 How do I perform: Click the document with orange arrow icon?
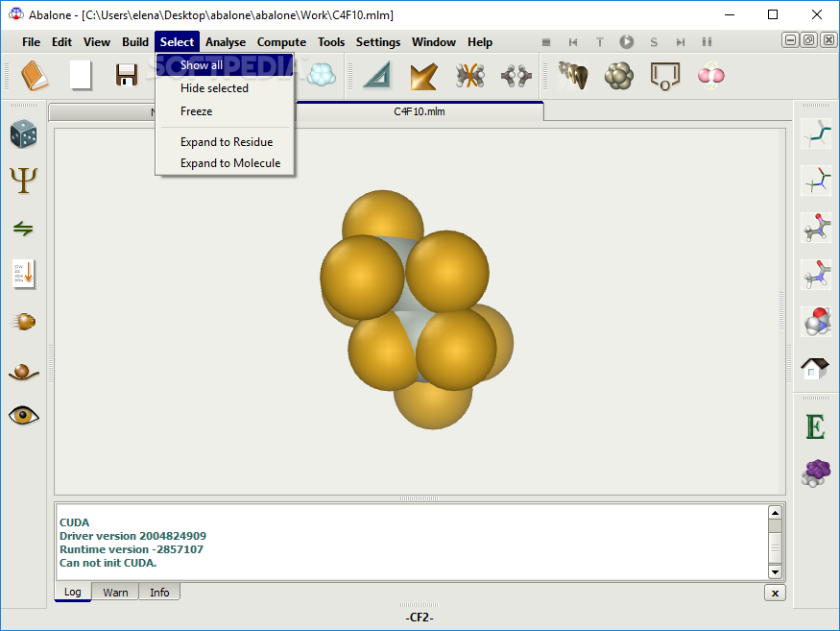(x=24, y=275)
